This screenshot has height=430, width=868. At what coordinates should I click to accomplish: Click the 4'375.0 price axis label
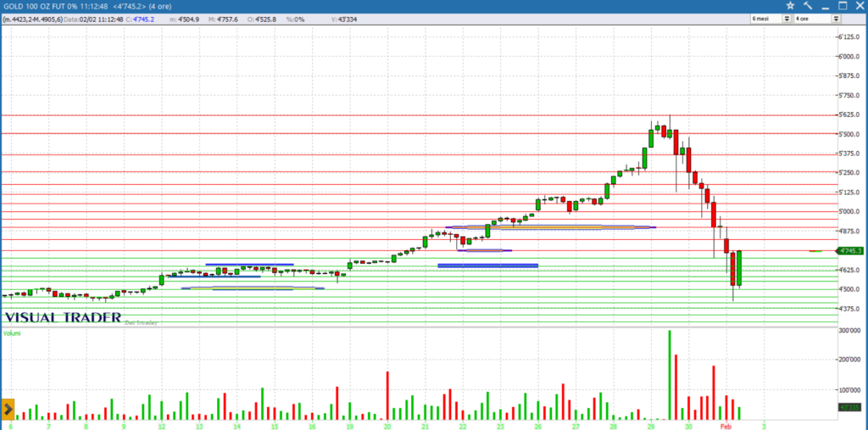849,309
